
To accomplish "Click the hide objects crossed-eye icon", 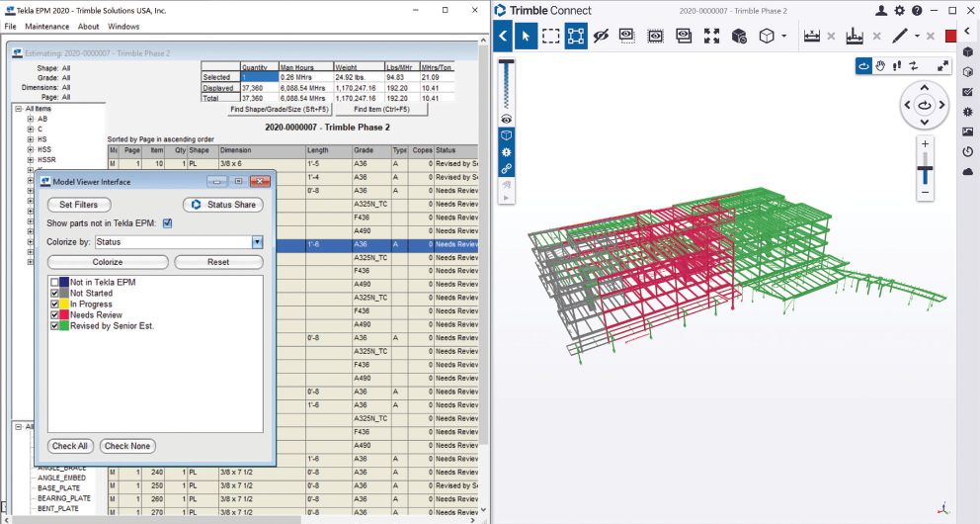I will click(600, 37).
